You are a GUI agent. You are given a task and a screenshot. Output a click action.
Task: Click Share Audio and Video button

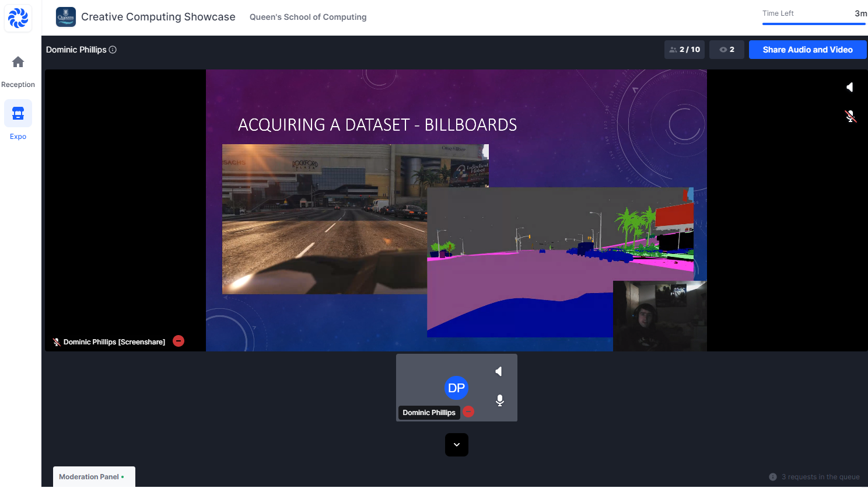[x=807, y=50]
